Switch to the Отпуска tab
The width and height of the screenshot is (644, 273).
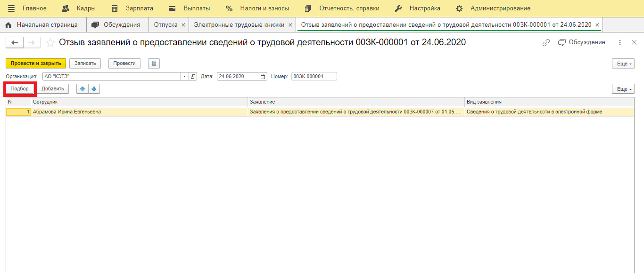tap(165, 24)
